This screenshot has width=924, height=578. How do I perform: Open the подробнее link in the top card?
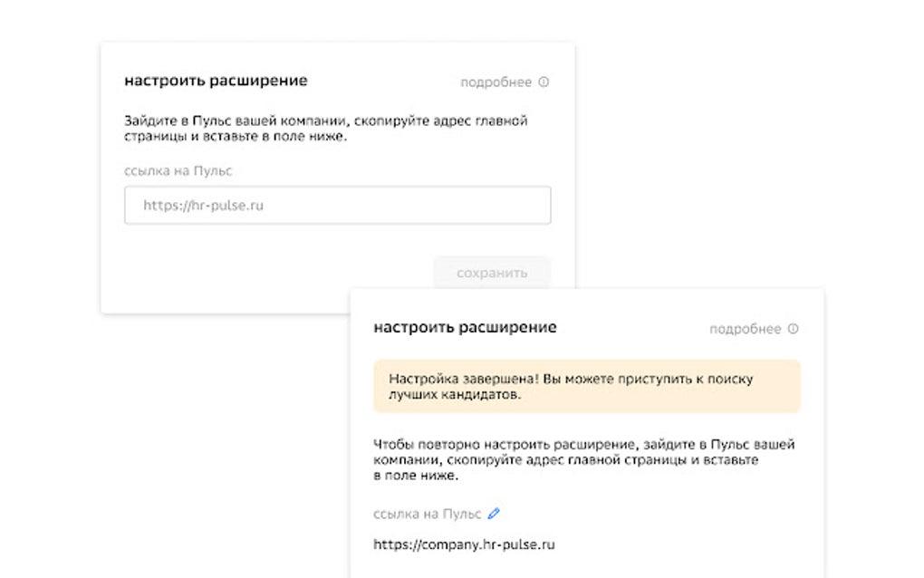(496, 82)
